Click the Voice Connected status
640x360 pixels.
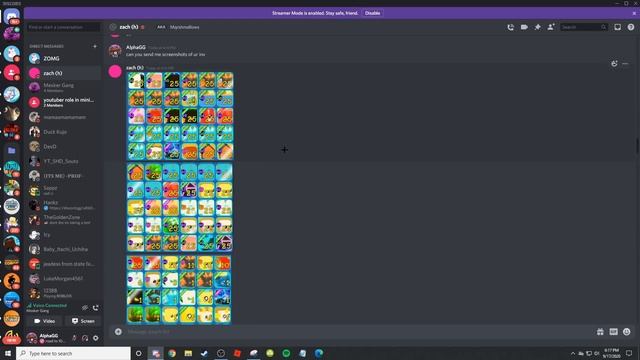(x=49, y=305)
